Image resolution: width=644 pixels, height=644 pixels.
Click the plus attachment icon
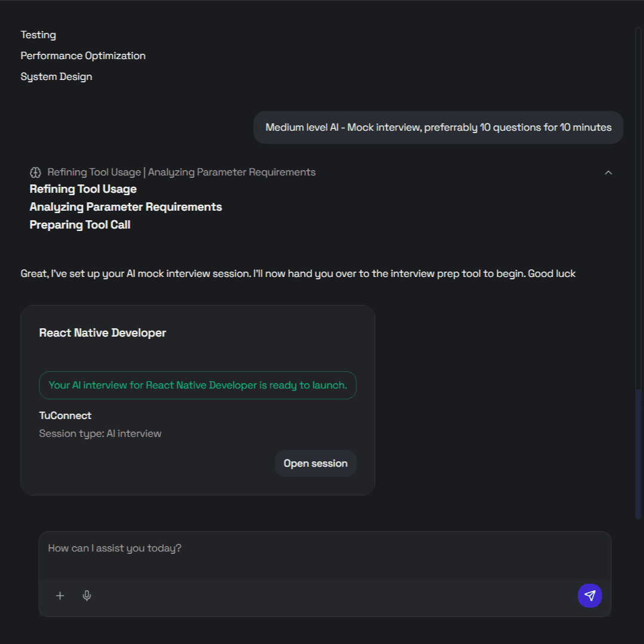60,596
